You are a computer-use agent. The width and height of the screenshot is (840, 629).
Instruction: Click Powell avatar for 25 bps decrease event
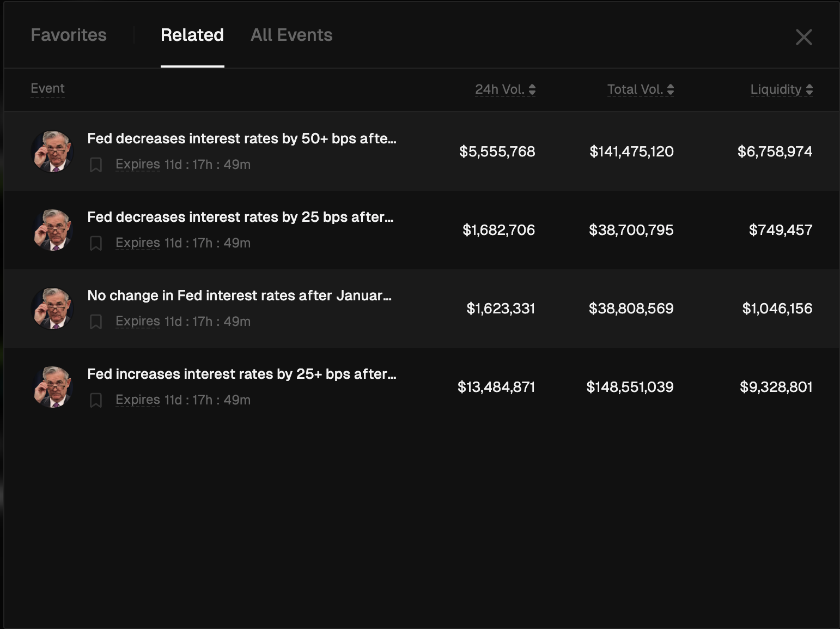(x=53, y=230)
